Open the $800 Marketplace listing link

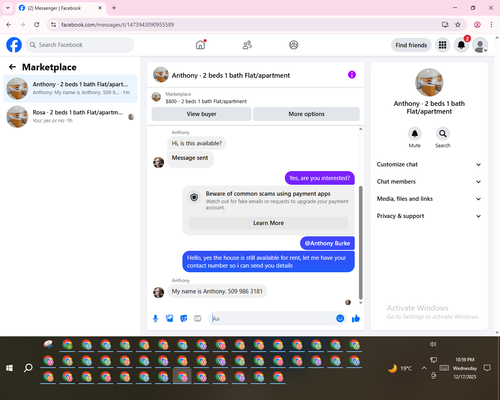point(206,101)
